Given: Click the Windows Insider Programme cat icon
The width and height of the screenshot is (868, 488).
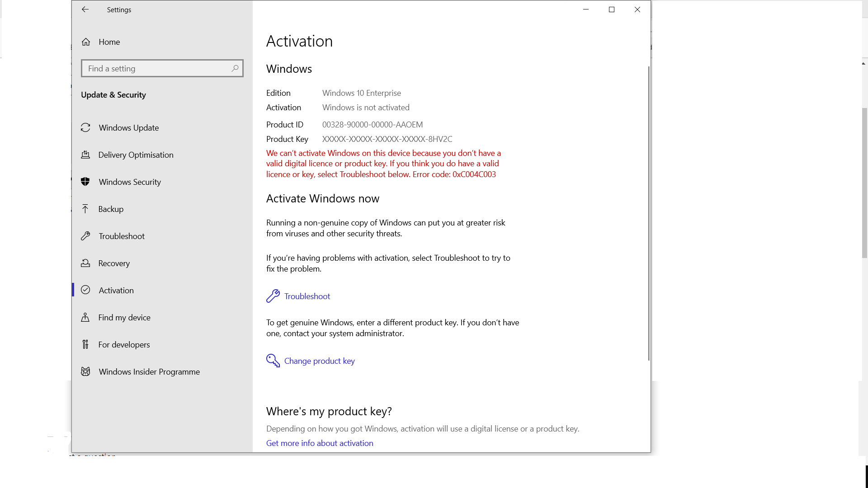Looking at the screenshot, I should 85,371.
